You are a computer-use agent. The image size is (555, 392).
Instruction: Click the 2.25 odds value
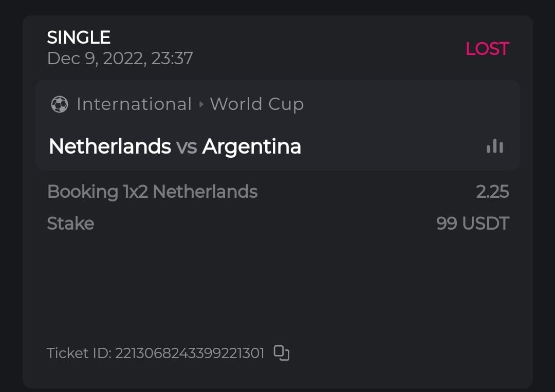tap(492, 192)
